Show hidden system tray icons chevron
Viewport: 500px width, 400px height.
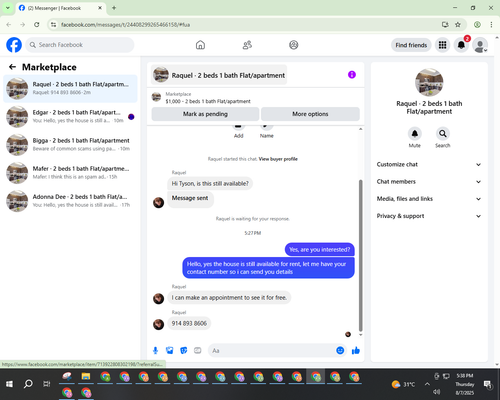tap(427, 384)
